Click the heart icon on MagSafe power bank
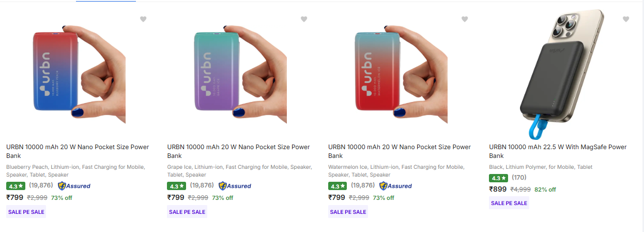Screen dimensions: 644x232 tap(626, 19)
